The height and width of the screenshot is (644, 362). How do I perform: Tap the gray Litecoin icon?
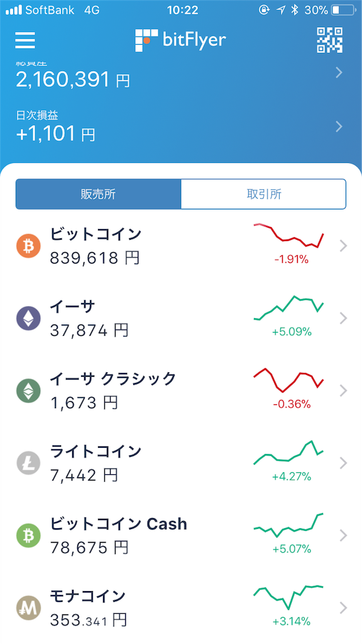pos(28,463)
